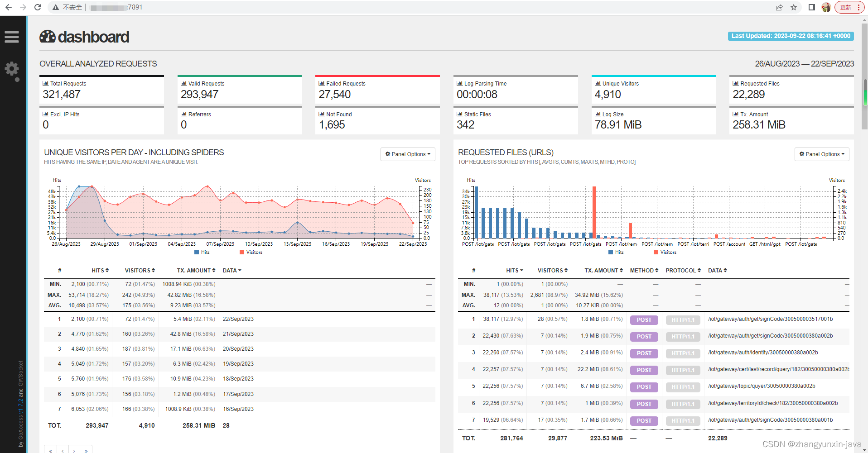Image resolution: width=868 pixels, height=453 pixels.
Task: Toggle Visitors legend in visitors chart
Action: (x=251, y=253)
